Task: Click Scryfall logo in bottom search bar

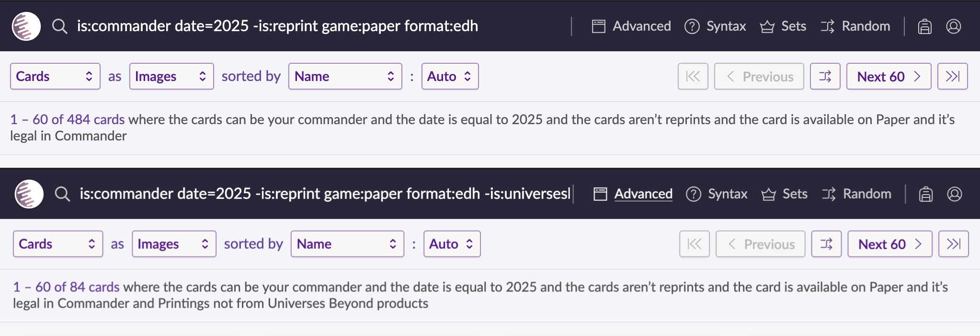Action: pos(29,194)
